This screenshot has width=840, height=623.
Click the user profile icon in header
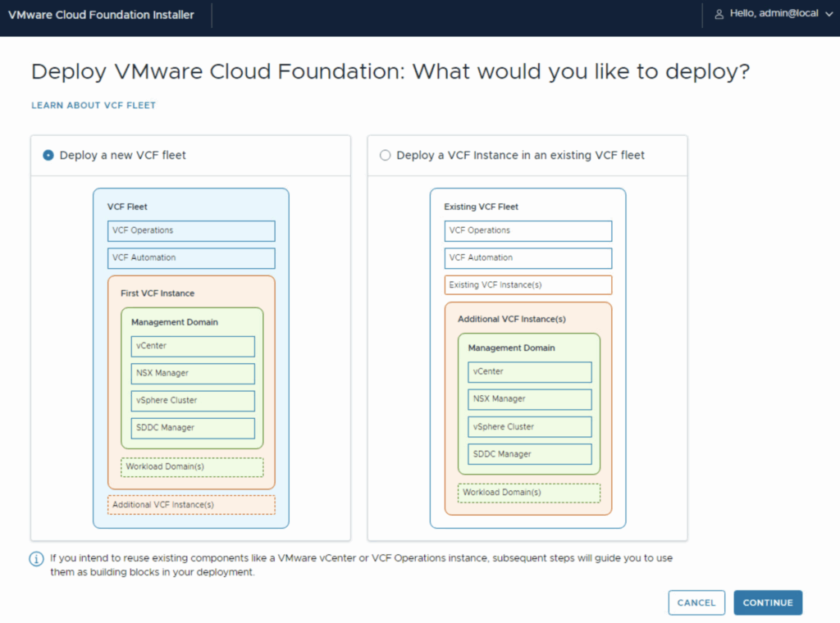pos(719,14)
